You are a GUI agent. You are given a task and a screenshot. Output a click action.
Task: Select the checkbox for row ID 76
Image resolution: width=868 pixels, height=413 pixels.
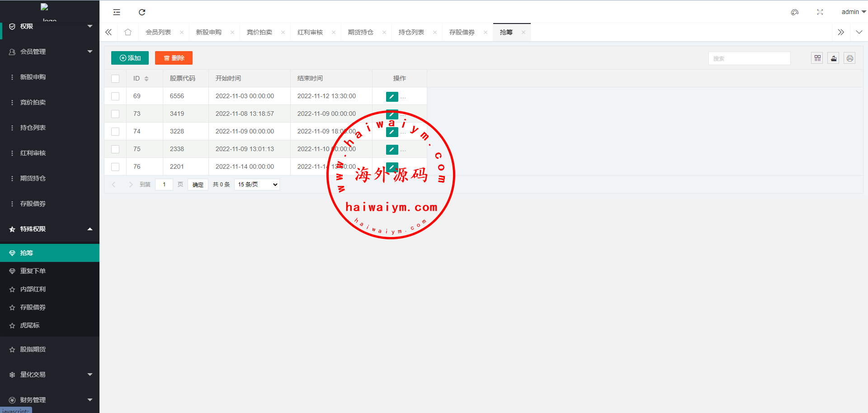(x=115, y=167)
